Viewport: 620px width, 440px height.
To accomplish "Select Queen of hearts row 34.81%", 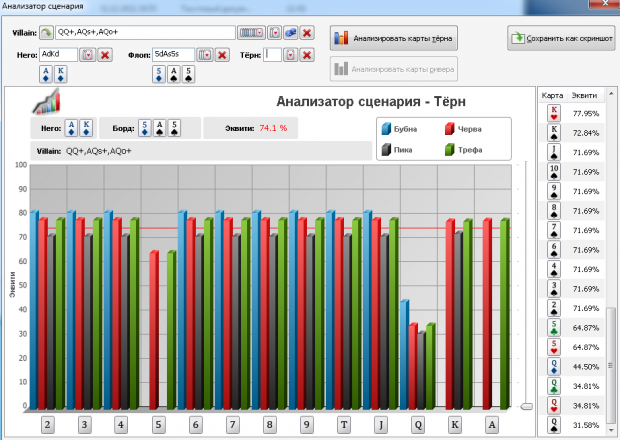I will (572, 406).
